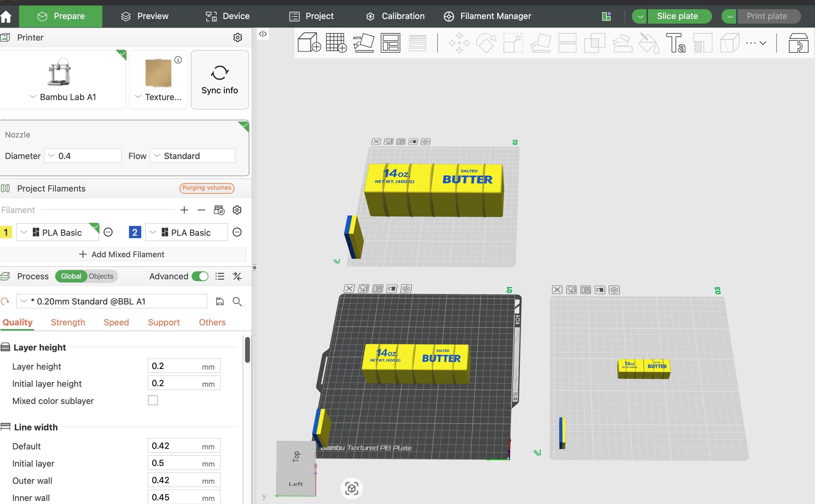Enable the Mixed color sublayer checkbox
The image size is (815, 504).
pyautogui.click(x=153, y=400)
